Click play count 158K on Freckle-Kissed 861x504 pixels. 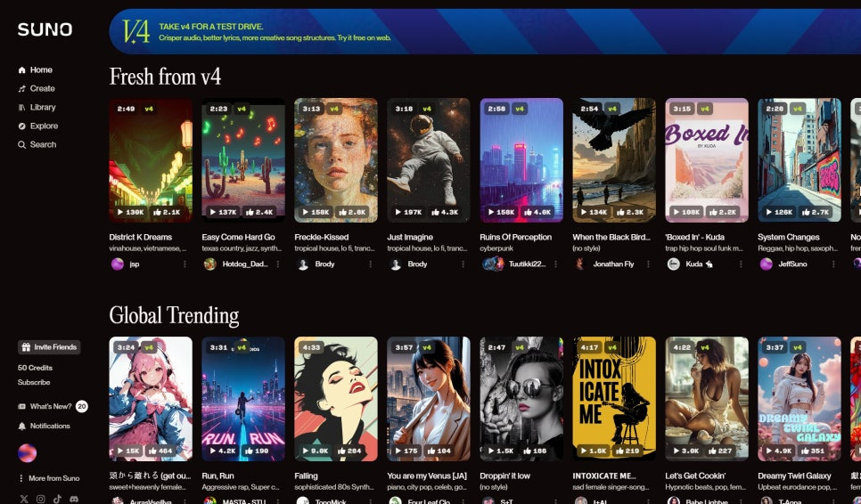click(316, 212)
